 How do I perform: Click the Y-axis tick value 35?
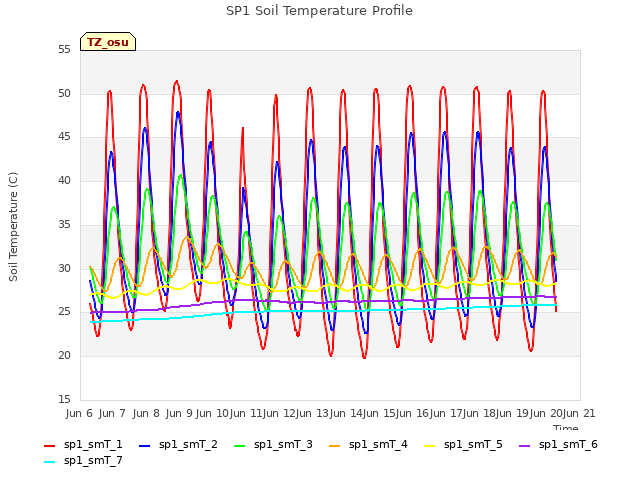[64, 224]
